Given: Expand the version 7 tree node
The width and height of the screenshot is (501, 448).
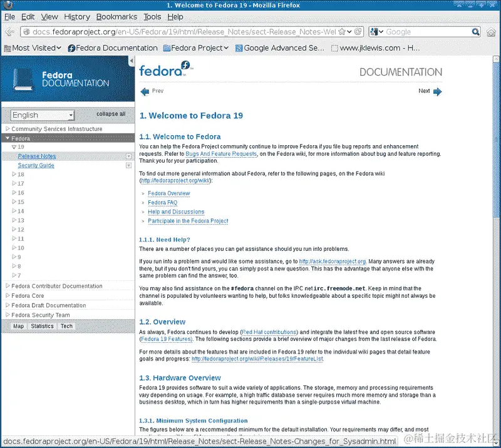Looking at the screenshot, I should (x=14, y=275).
